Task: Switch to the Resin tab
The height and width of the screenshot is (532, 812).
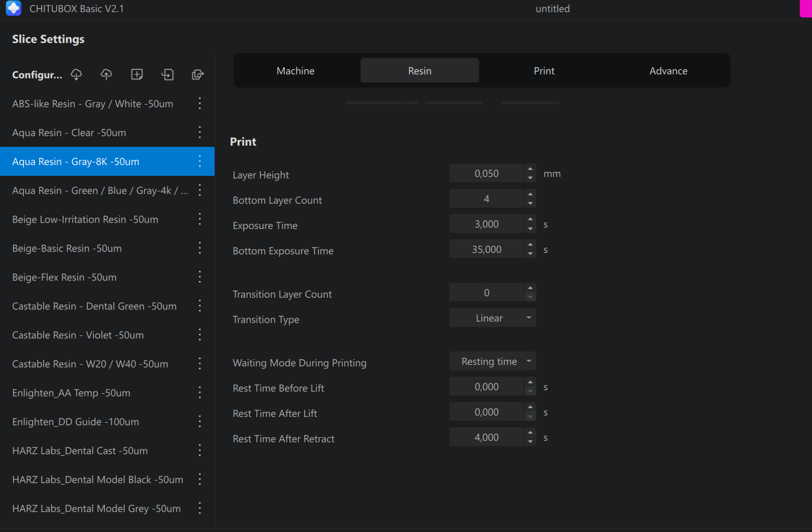Action: 420,71
